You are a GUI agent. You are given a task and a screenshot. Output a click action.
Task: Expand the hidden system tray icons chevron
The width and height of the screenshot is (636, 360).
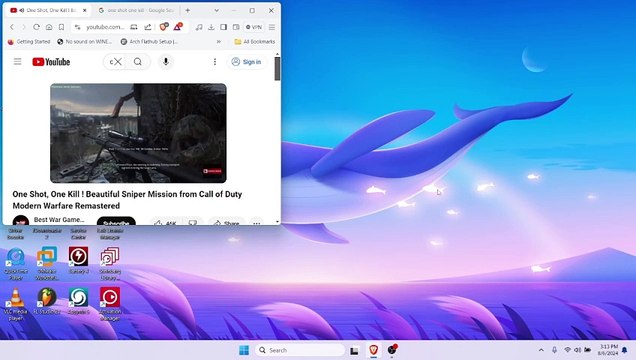tap(541, 350)
